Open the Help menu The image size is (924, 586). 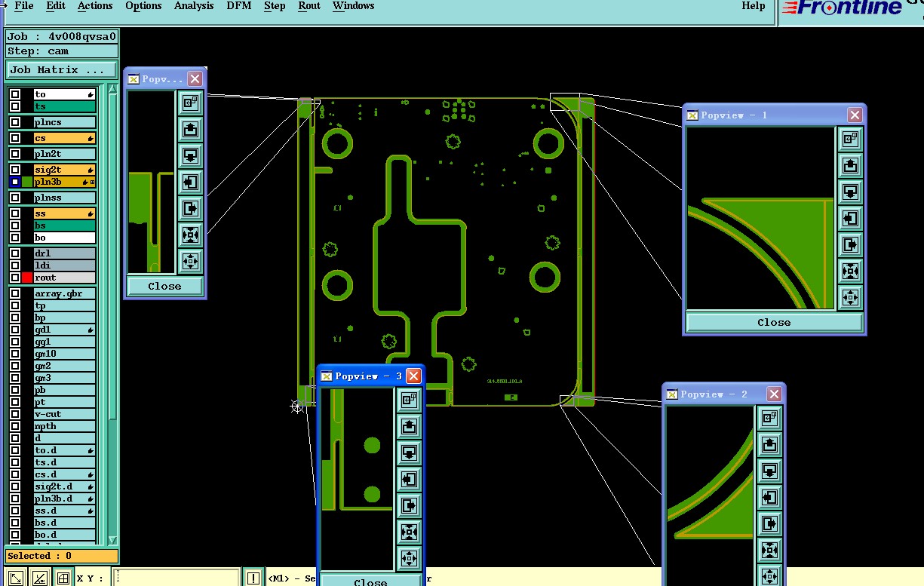pos(754,6)
